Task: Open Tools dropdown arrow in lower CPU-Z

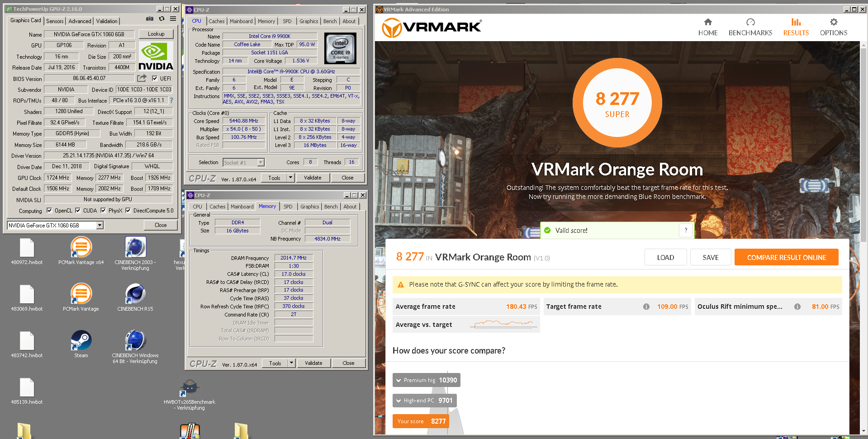Action: pyautogui.click(x=291, y=363)
